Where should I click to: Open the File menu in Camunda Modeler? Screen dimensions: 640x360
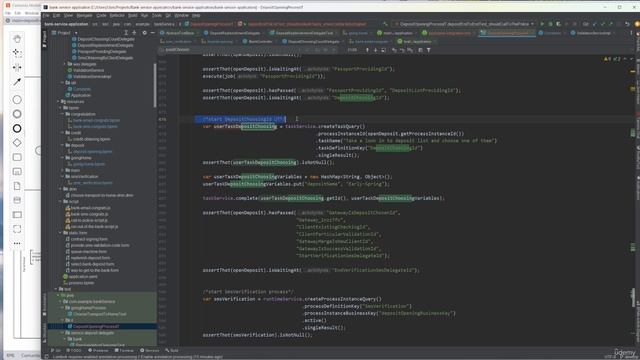[8, 13]
